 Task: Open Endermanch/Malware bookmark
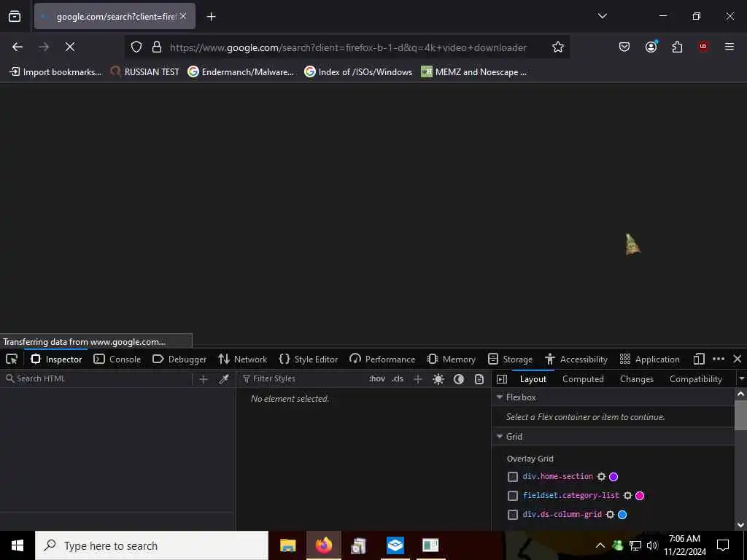[x=241, y=72]
